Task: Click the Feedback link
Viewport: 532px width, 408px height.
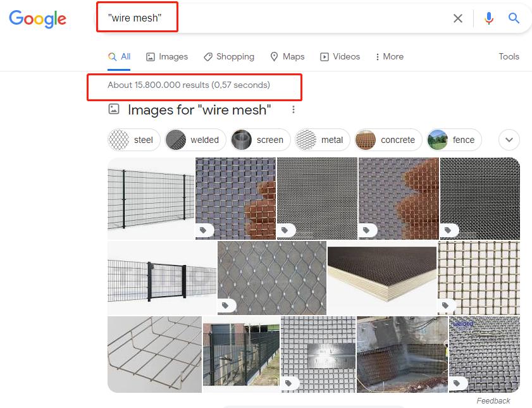Action: [493, 400]
